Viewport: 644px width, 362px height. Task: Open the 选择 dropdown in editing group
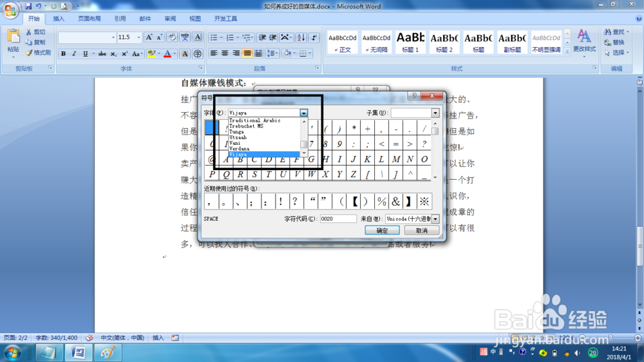coord(616,53)
